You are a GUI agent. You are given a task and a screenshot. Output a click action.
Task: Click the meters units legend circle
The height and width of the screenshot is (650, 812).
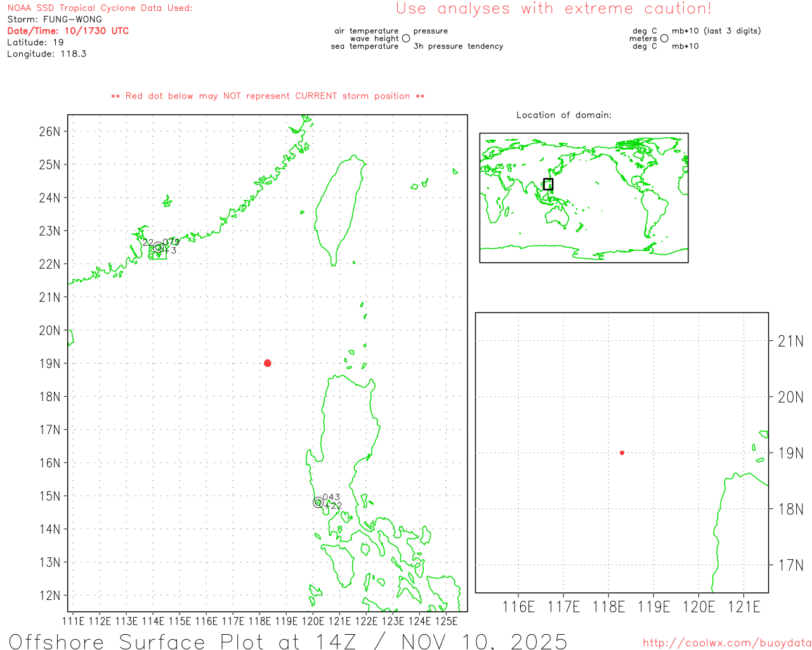click(664, 39)
